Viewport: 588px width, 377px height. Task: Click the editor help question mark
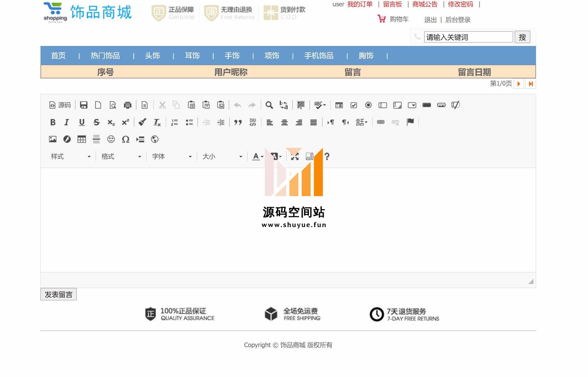coord(327,156)
